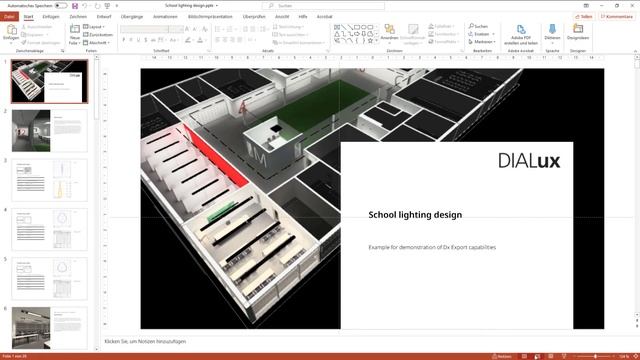
Task: Open file name dropdown in title bar
Action: (217, 6)
